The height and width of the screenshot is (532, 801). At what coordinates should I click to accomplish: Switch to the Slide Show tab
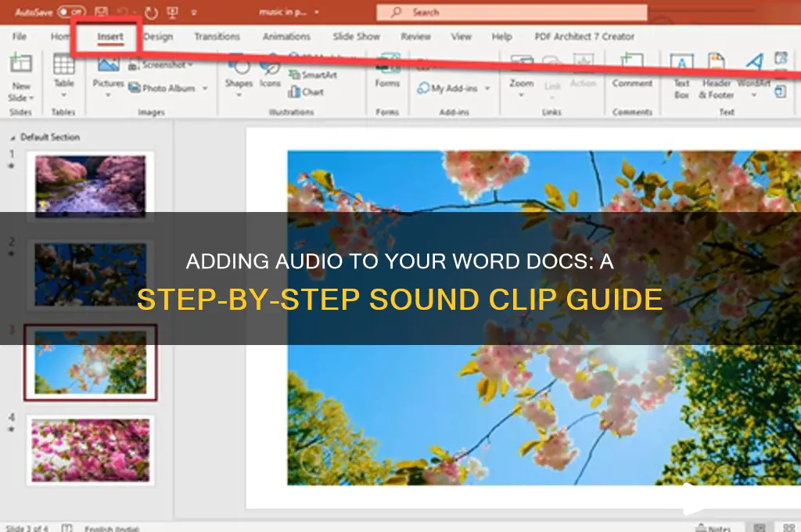pos(357,37)
